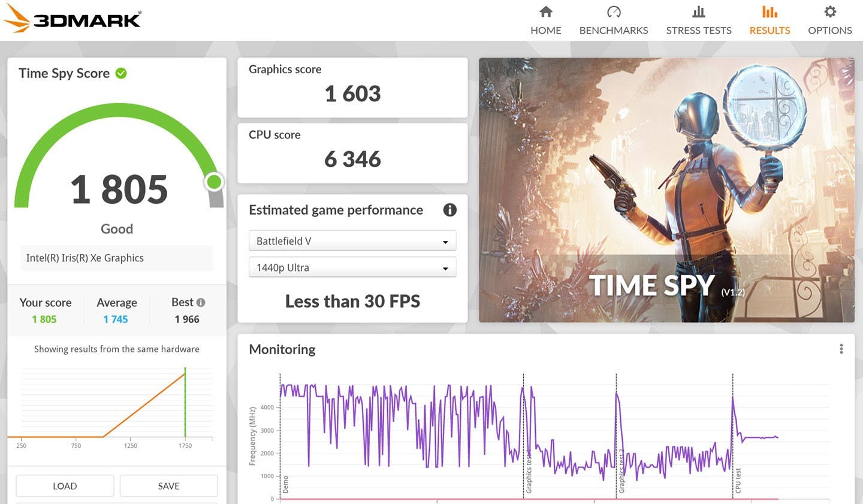Open the Benchmarks tab

(x=613, y=20)
